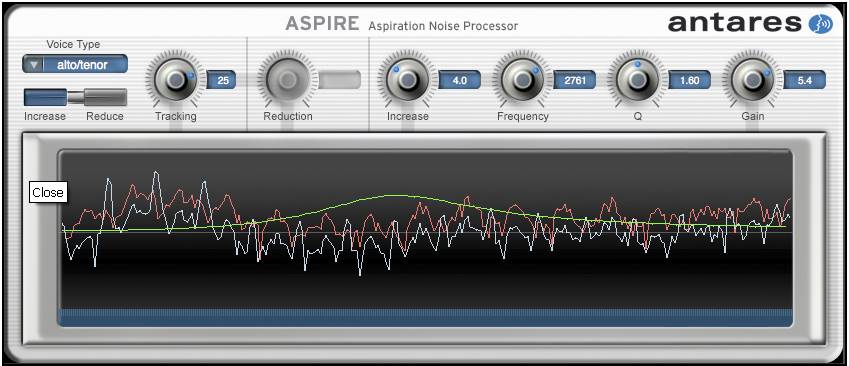Click the antares brand logo text

(735, 23)
